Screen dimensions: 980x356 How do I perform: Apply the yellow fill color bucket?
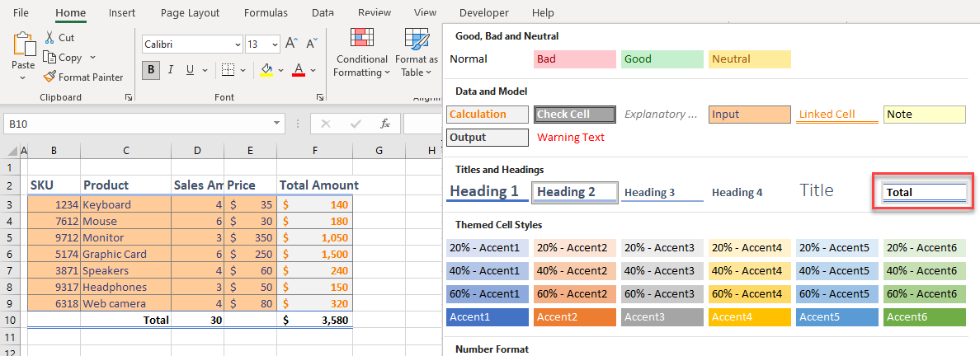click(266, 69)
